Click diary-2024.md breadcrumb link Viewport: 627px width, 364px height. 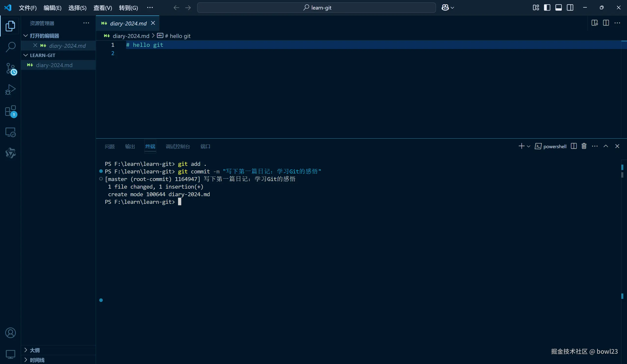pyautogui.click(x=131, y=36)
